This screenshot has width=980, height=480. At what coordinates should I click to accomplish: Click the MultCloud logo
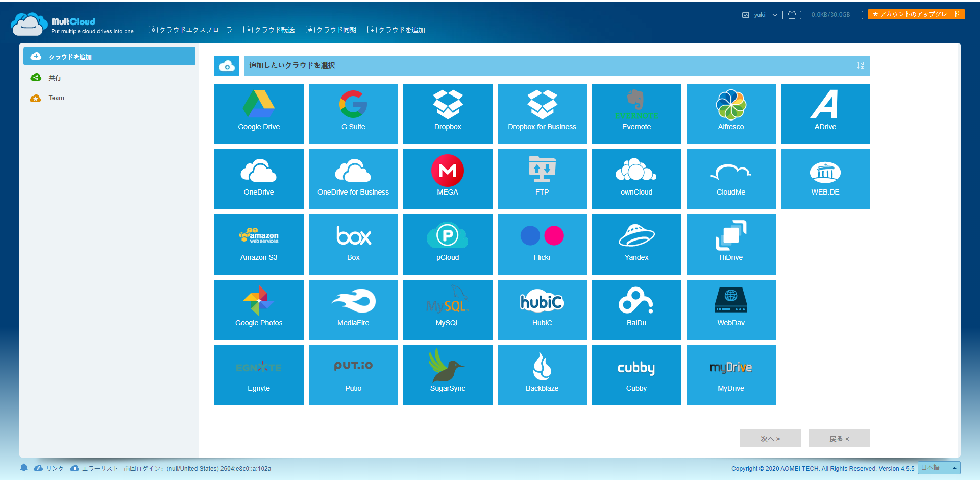click(71, 25)
